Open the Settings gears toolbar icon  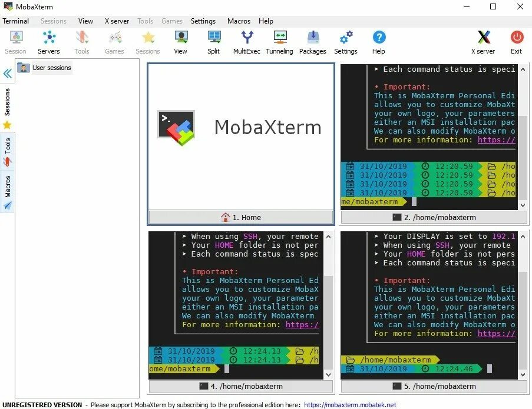[346, 42]
